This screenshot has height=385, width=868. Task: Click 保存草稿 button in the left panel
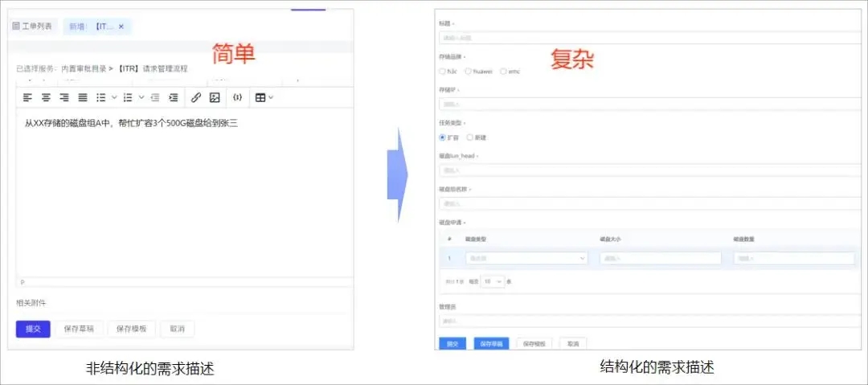click(x=79, y=329)
